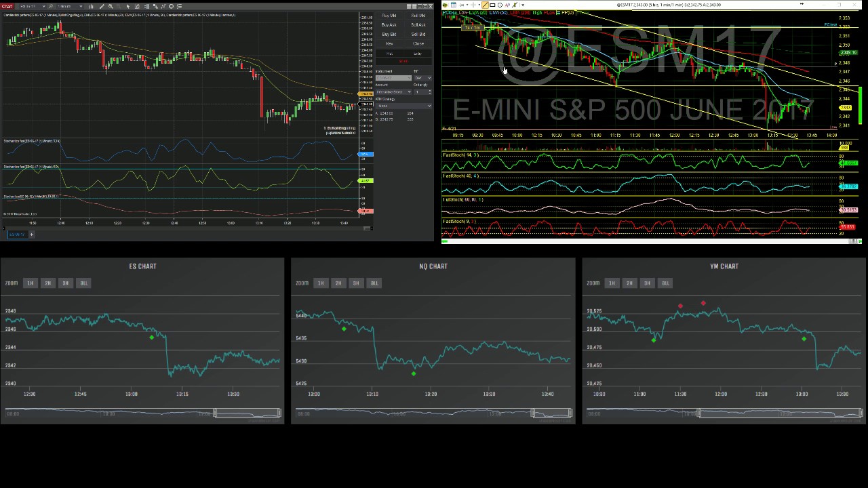Click the pin icon in ESM17 title bar
Screen dimensions: 868x488
[802, 3]
